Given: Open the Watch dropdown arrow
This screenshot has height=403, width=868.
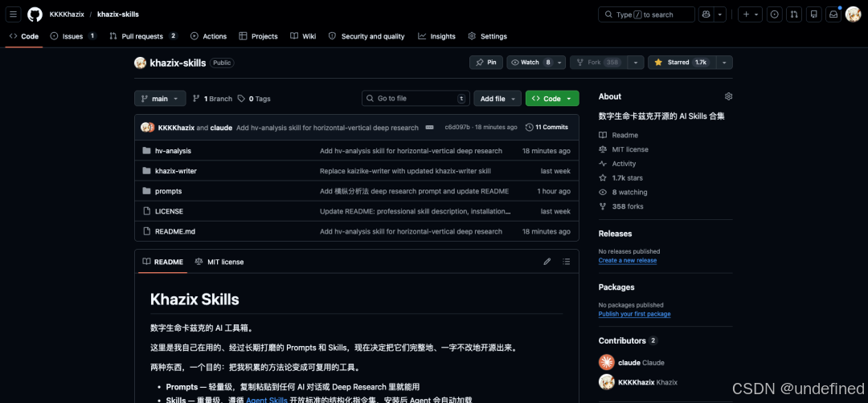Looking at the screenshot, I should point(560,63).
